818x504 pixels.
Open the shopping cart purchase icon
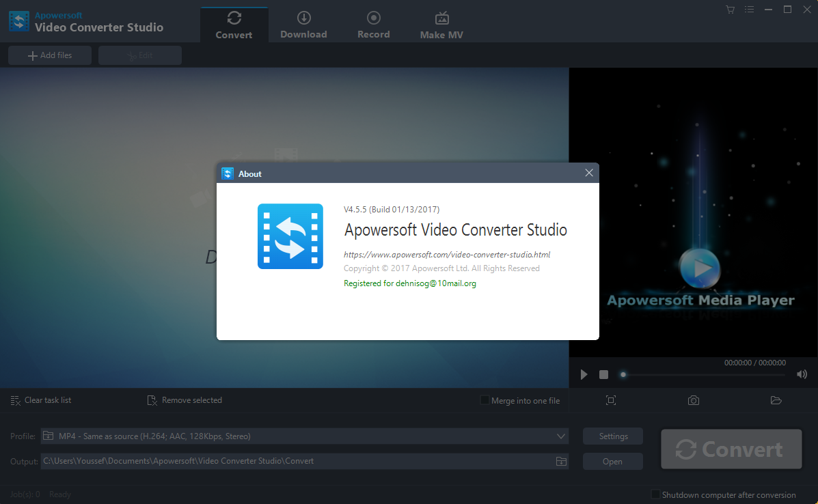pyautogui.click(x=730, y=10)
